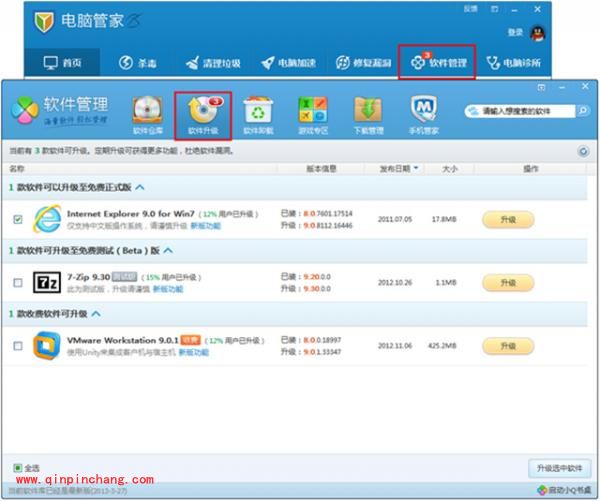Switch to the 电脑诊所 tab

click(514, 62)
